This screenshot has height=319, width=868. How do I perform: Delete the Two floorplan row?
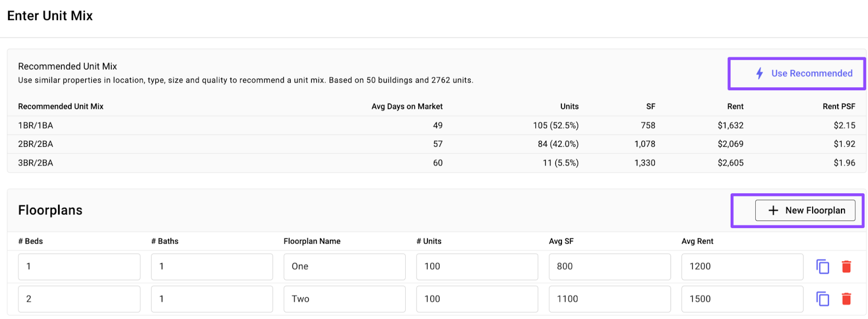tap(846, 299)
